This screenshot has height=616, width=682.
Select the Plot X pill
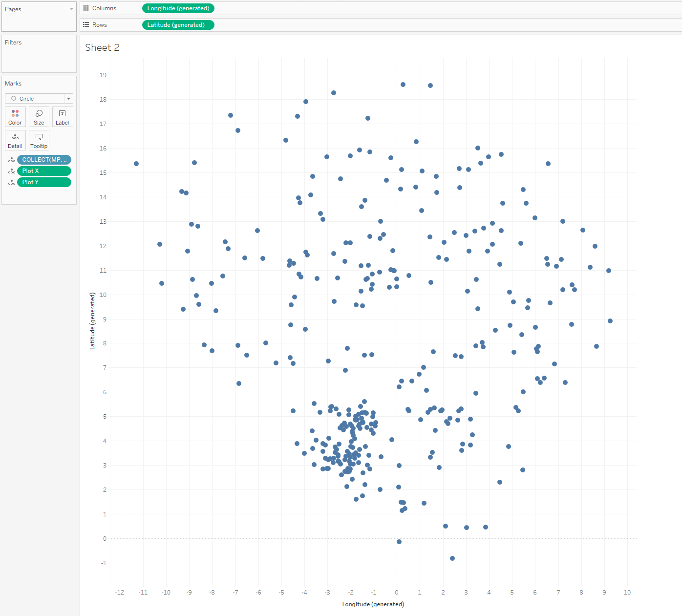click(44, 171)
